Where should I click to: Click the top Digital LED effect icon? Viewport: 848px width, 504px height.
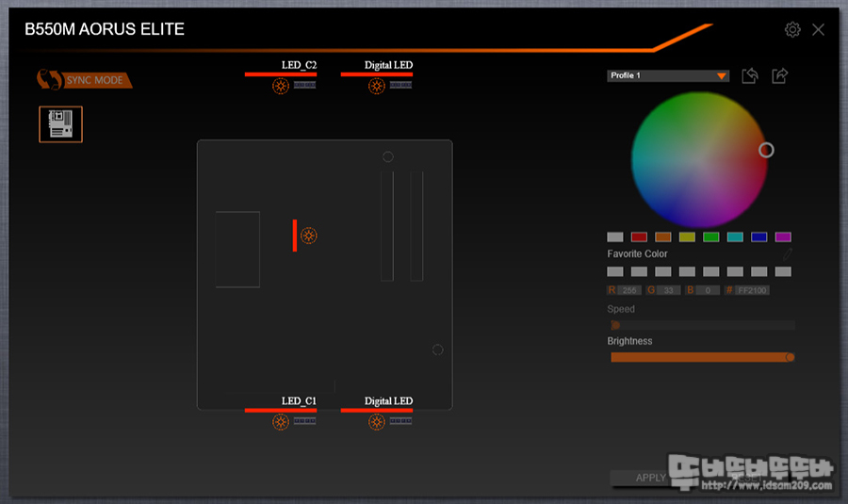point(376,86)
